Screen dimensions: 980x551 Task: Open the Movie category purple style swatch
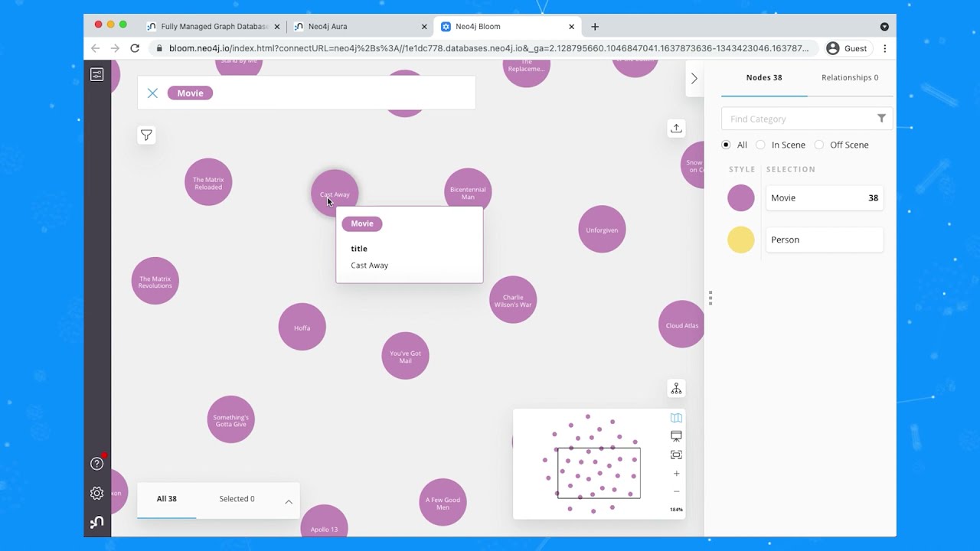click(741, 198)
